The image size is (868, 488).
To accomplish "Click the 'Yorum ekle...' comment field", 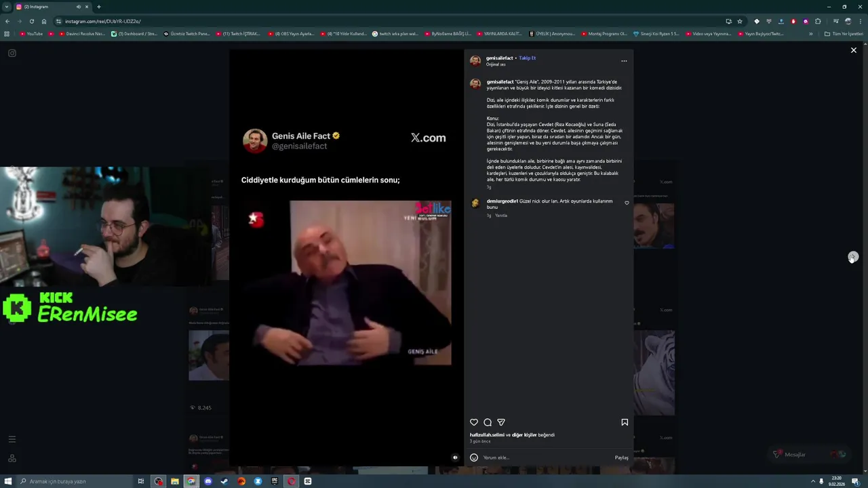I will pyautogui.click(x=546, y=457).
